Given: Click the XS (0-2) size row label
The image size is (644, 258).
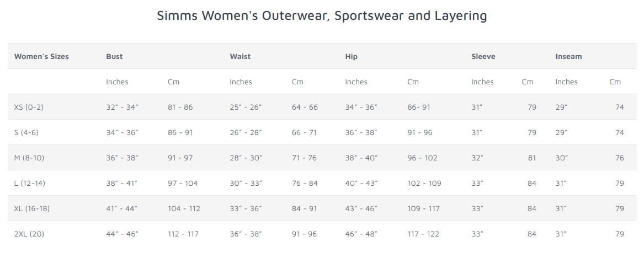Looking at the screenshot, I should point(29,107).
